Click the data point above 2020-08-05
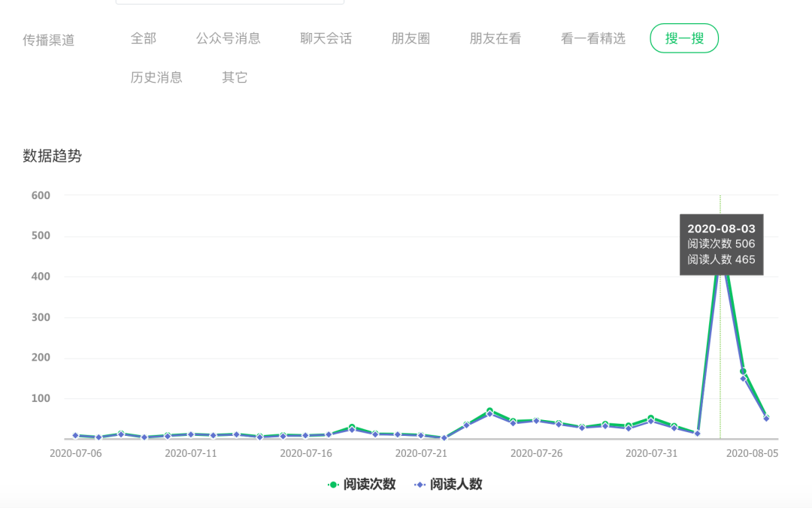The height and width of the screenshot is (508, 812). click(767, 417)
